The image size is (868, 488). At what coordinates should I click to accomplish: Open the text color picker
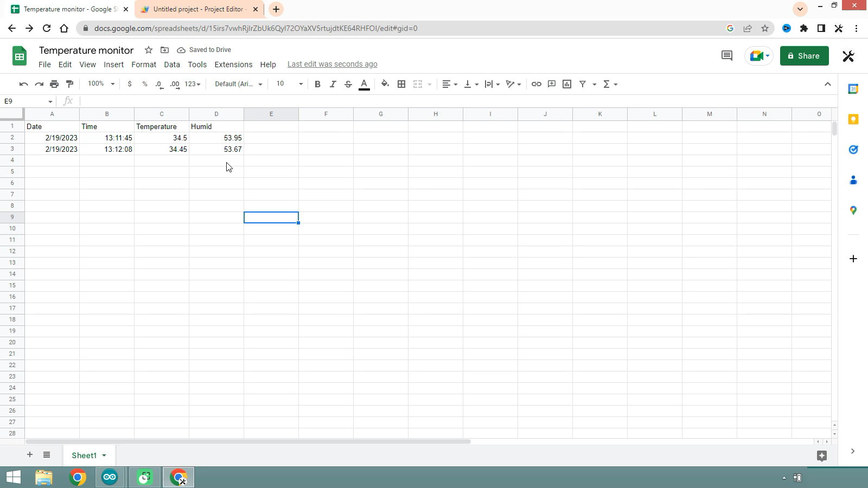coord(364,84)
